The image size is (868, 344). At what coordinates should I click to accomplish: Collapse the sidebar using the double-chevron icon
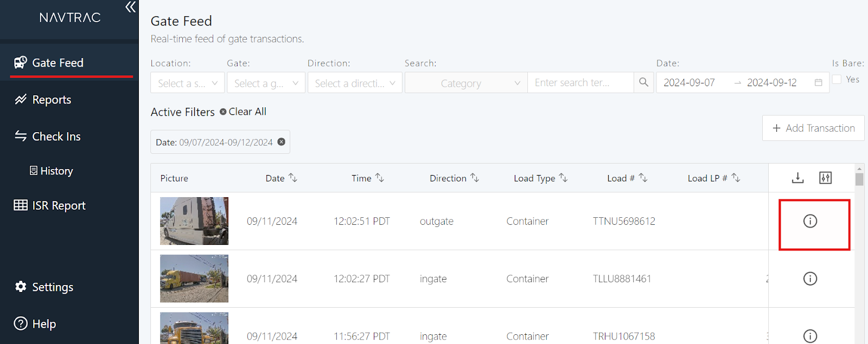(130, 8)
